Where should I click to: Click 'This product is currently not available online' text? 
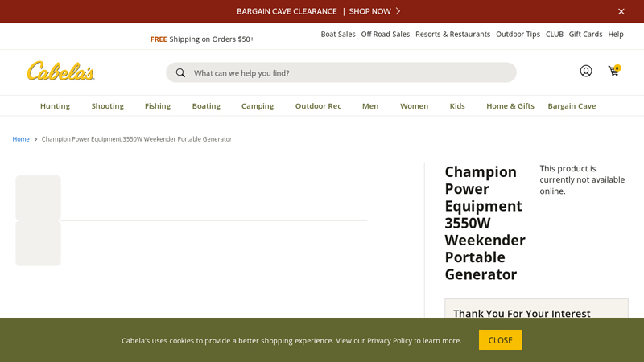point(582,179)
